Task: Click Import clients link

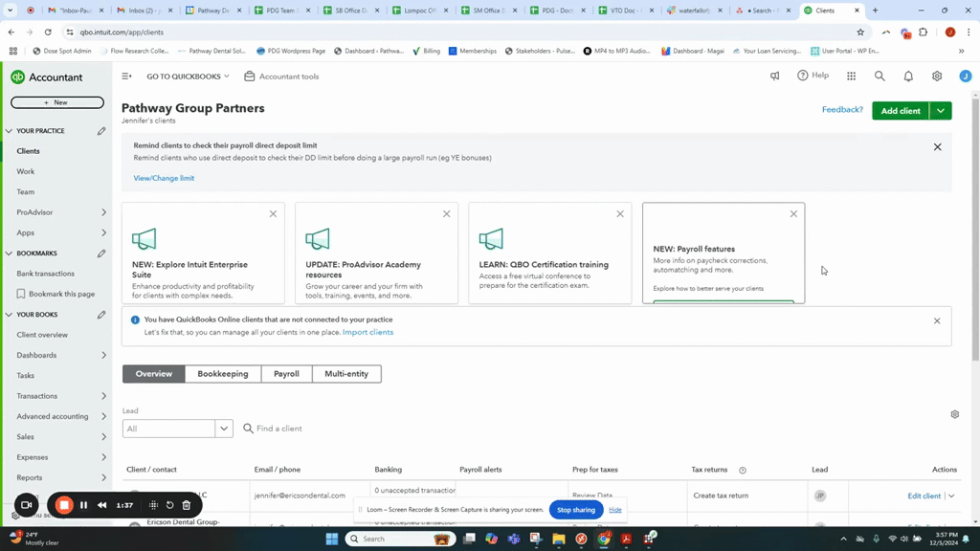Action: coord(367,332)
